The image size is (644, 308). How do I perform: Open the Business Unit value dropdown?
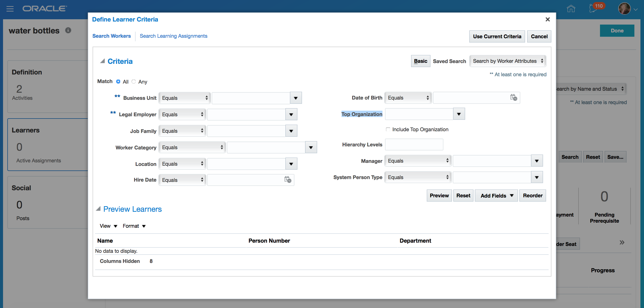(295, 98)
